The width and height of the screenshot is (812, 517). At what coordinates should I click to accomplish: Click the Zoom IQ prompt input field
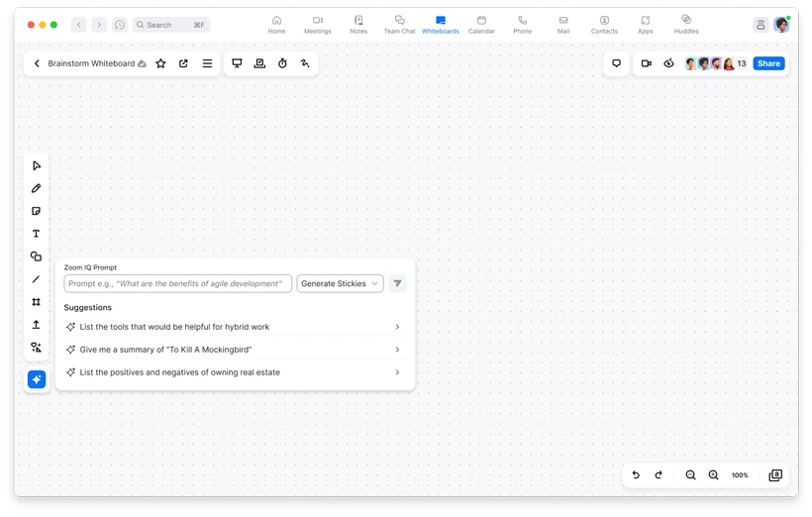click(178, 283)
